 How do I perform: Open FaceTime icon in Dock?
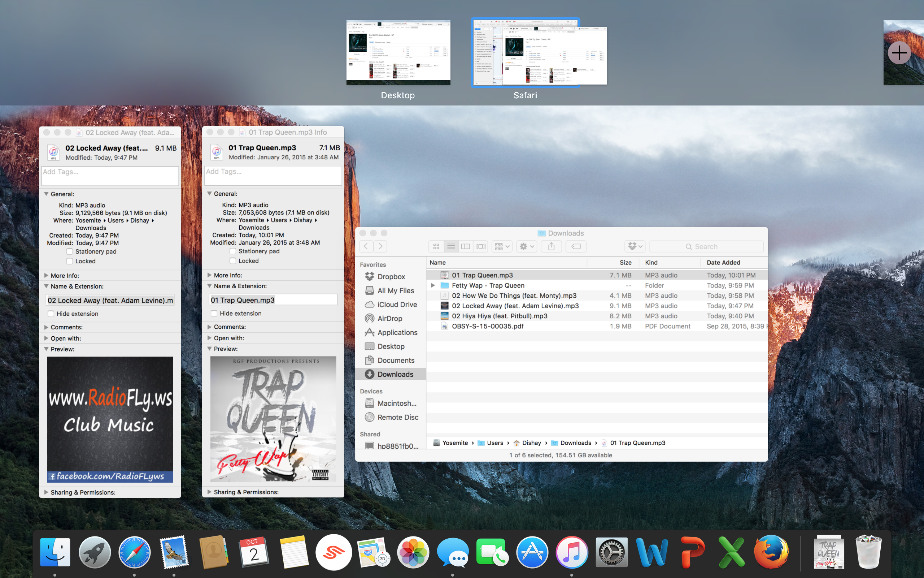[493, 552]
